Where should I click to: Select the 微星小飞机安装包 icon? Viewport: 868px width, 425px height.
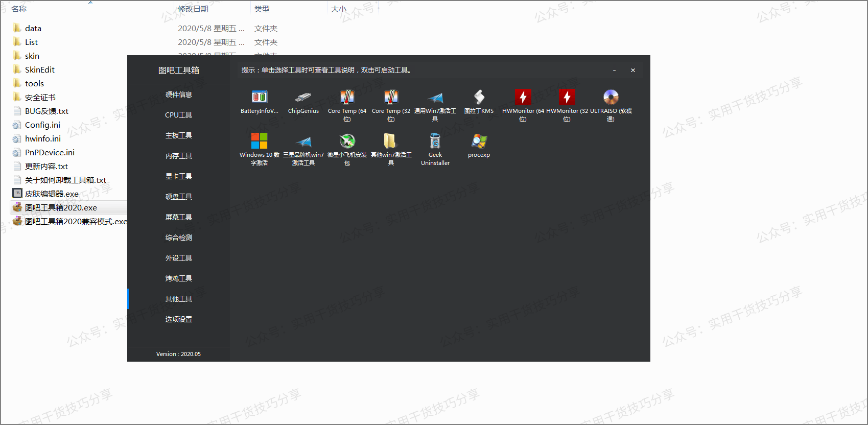coord(347,141)
